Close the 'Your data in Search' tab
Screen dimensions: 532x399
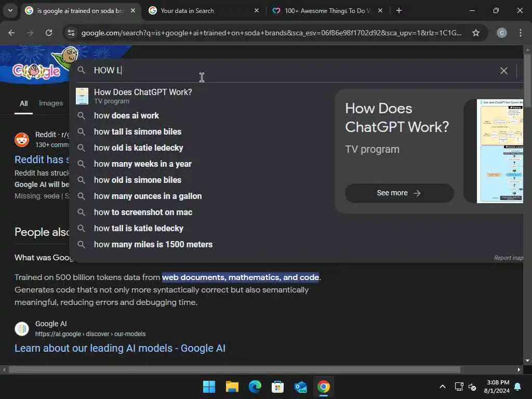[257, 10]
